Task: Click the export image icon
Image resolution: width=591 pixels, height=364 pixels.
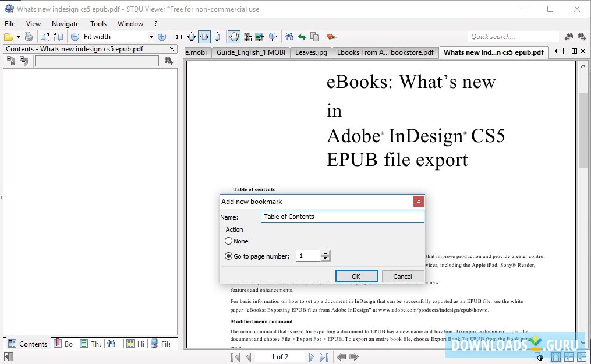Action: pyautogui.click(x=260, y=36)
